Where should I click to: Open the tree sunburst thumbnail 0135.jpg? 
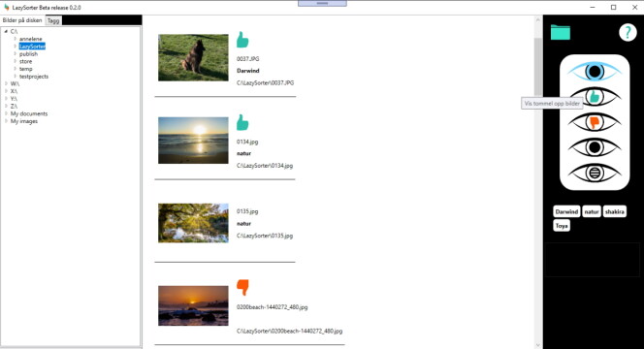coord(193,223)
